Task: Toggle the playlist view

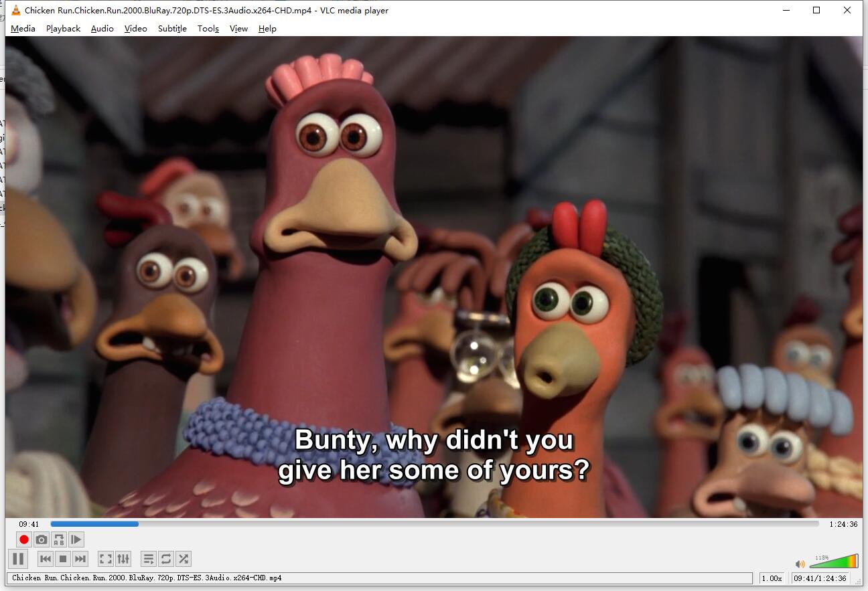Action: [149, 559]
